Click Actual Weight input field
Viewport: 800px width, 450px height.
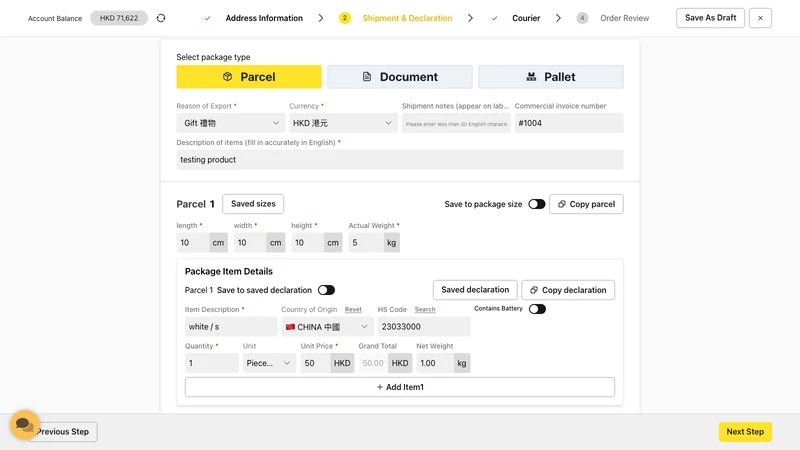pos(366,242)
